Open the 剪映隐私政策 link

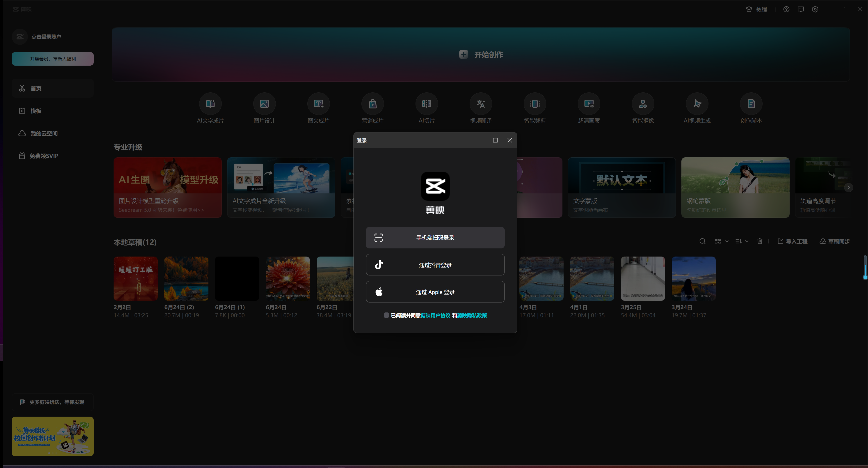click(472, 316)
